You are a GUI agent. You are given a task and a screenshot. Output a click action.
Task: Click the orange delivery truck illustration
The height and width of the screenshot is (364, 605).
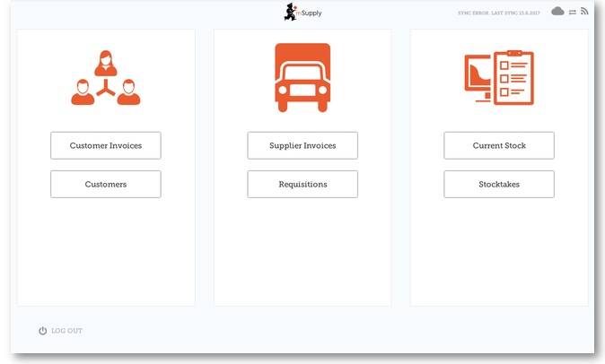302,78
